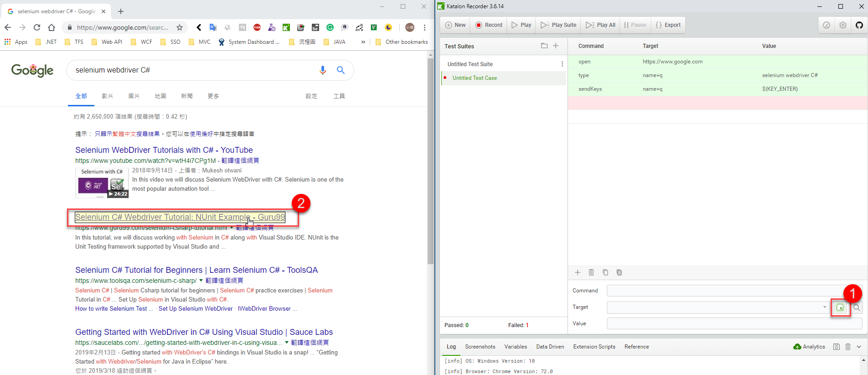Find target element using magnifier icon
The height and width of the screenshot is (375, 868).
[x=857, y=307]
